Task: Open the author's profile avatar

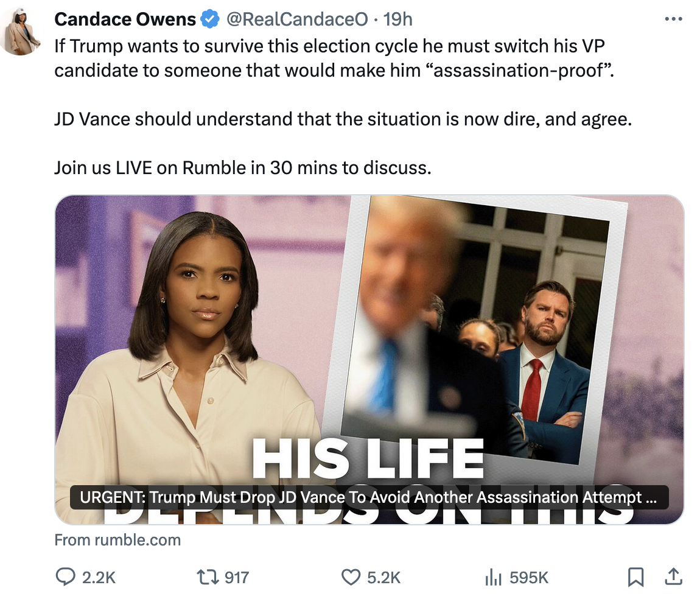Action: 21,32
